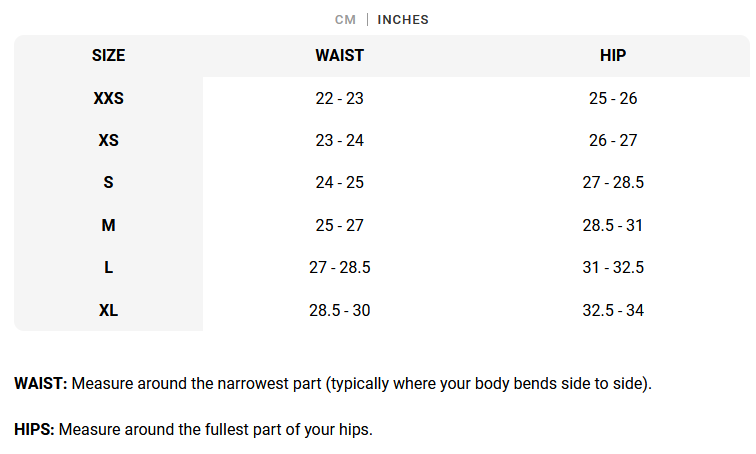Choose the XL size row label

click(108, 311)
